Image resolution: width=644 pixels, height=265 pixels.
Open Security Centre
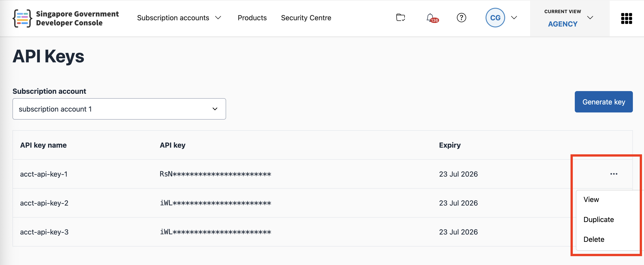pos(306,18)
